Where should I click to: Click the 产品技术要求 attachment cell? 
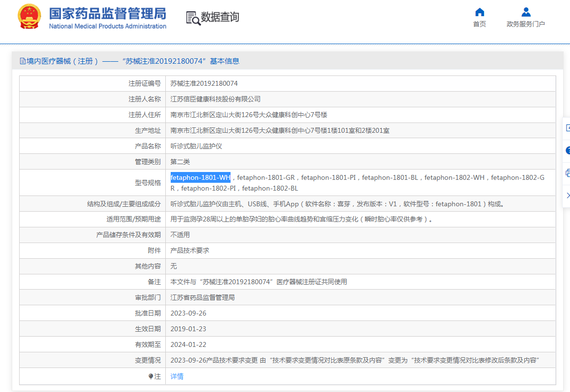(190, 250)
